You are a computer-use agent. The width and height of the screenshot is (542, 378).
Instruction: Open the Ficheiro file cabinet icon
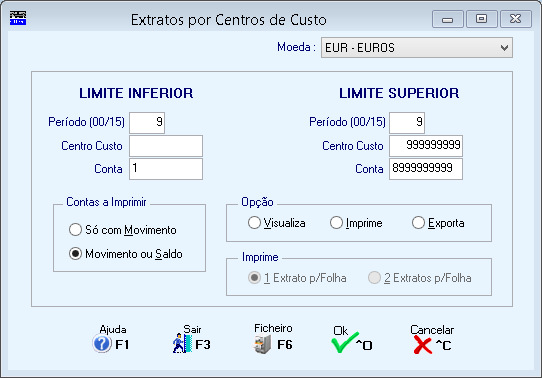click(x=262, y=344)
